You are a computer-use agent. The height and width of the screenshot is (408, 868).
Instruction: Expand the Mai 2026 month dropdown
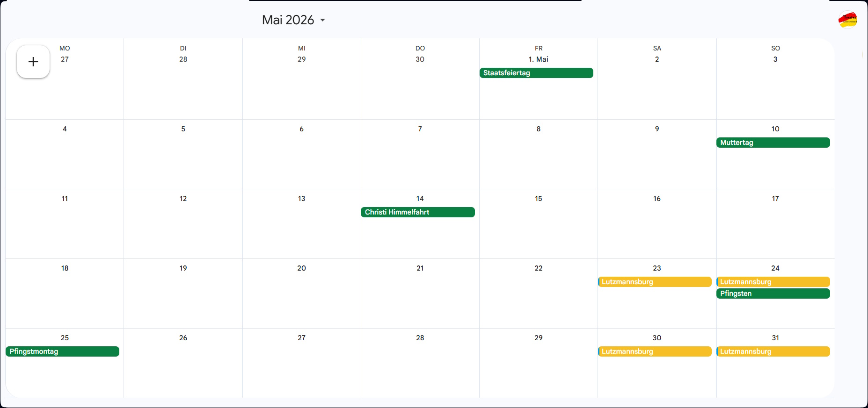pyautogui.click(x=293, y=20)
